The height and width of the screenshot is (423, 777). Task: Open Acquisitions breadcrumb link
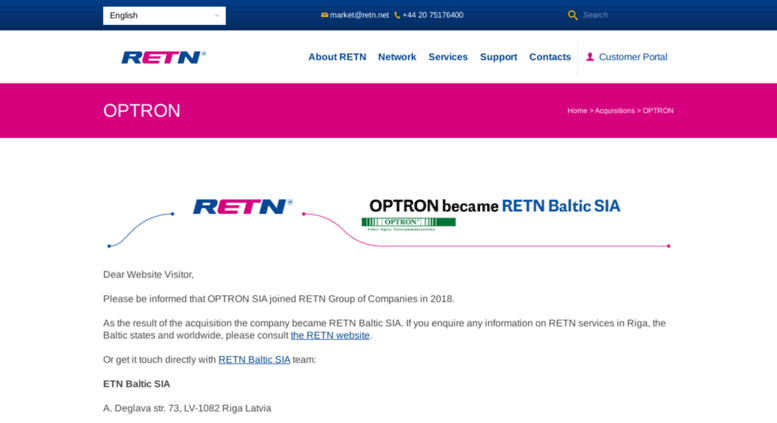point(614,110)
